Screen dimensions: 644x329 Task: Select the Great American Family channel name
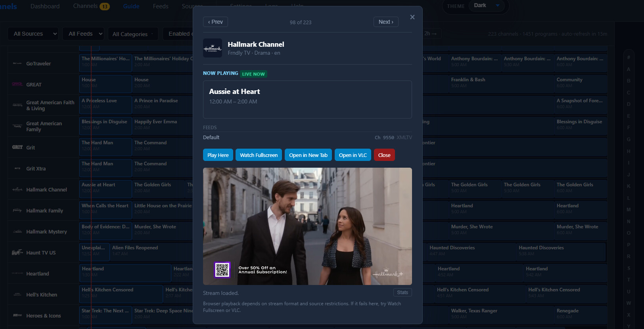(x=44, y=126)
